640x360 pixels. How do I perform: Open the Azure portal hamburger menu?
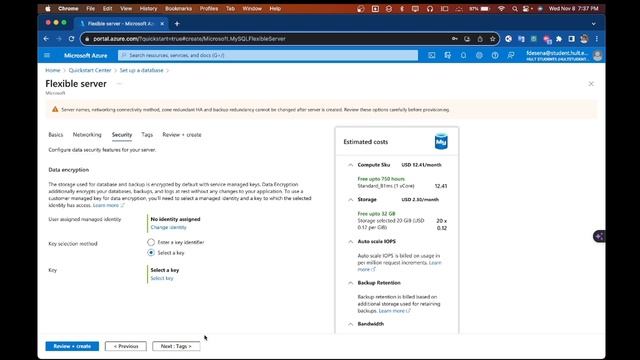pos(47,55)
